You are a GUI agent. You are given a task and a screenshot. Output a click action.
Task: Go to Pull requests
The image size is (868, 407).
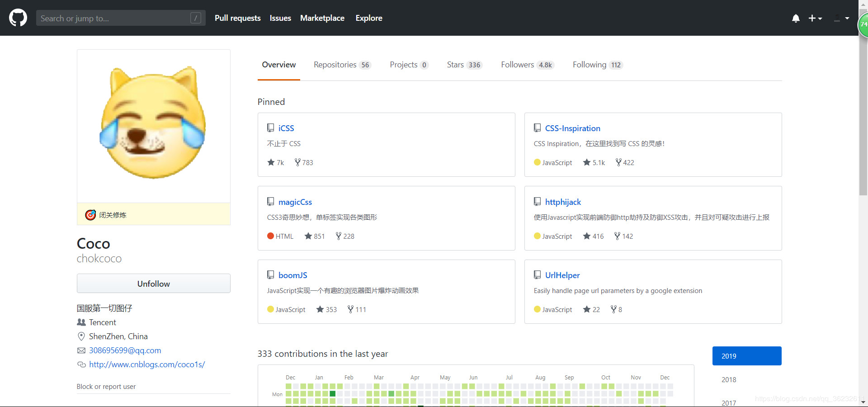click(x=238, y=18)
